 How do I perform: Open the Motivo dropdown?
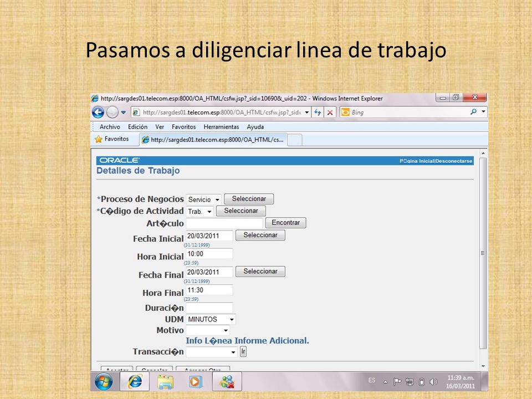[x=208, y=330]
